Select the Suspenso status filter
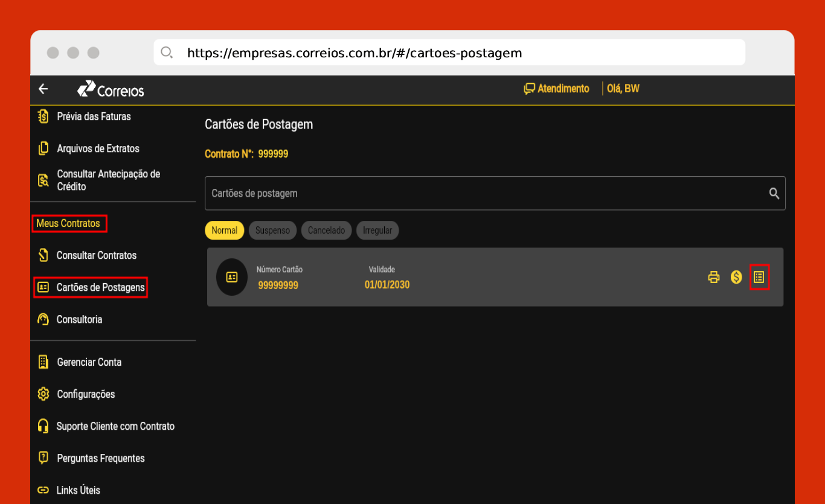The height and width of the screenshot is (504, 825). [272, 230]
